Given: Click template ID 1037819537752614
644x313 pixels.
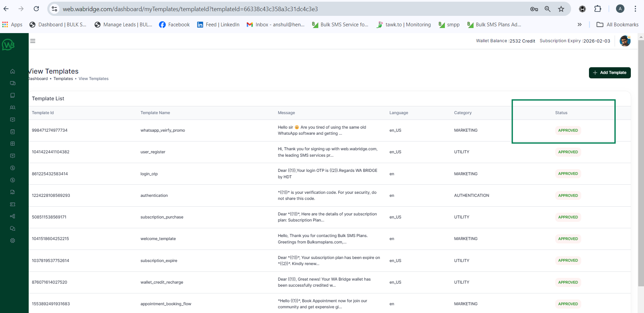Looking at the screenshot, I should [x=50, y=261].
